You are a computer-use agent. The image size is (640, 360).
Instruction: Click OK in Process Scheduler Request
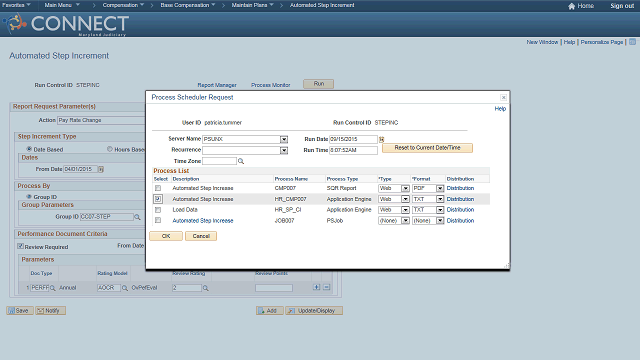166,236
